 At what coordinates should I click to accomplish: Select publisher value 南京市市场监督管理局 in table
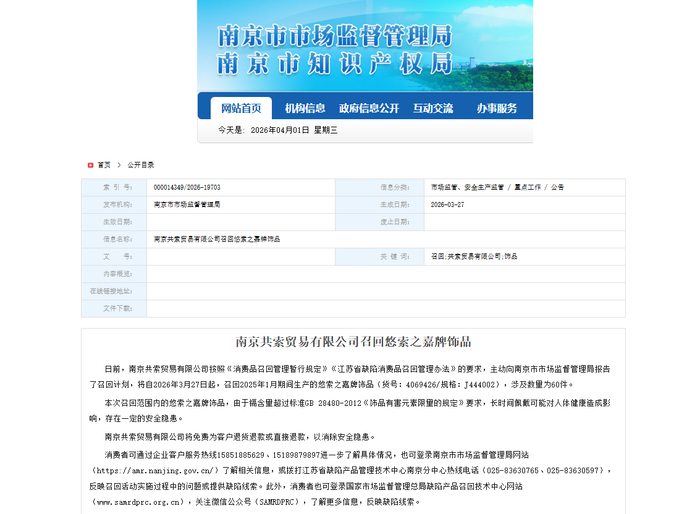tap(187, 205)
